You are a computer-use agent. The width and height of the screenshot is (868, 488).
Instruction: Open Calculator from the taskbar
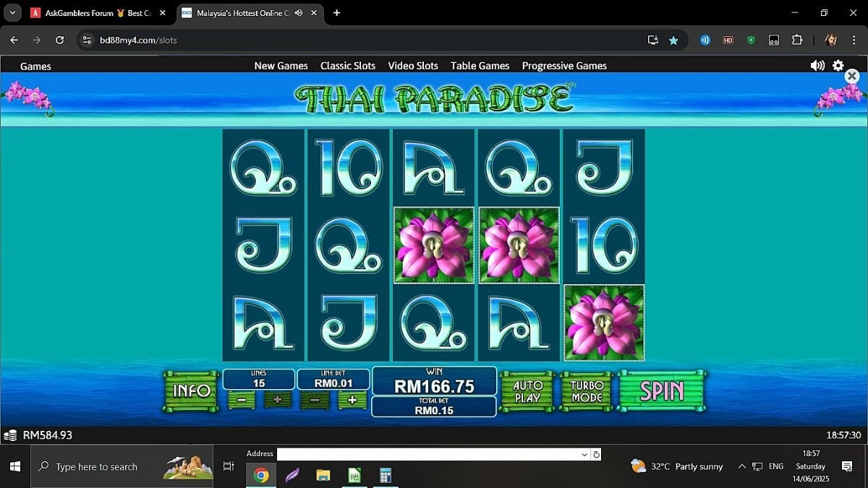tap(386, 475)
